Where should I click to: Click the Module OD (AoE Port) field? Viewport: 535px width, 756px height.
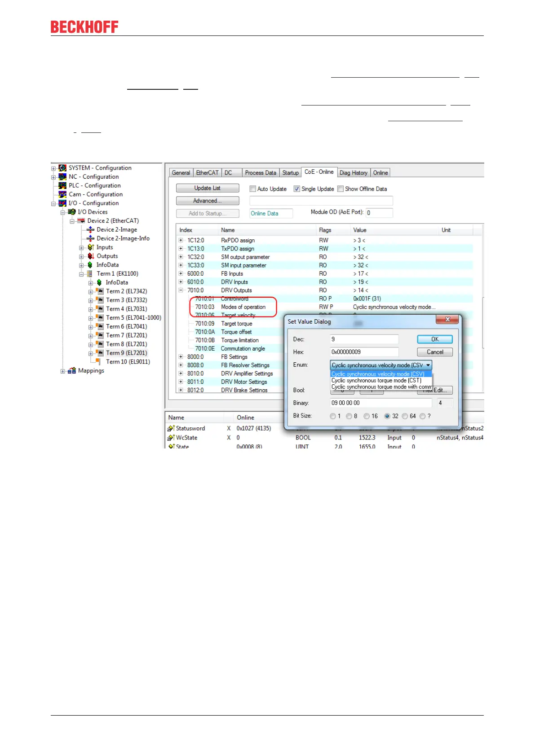click(x=379, y=213)
